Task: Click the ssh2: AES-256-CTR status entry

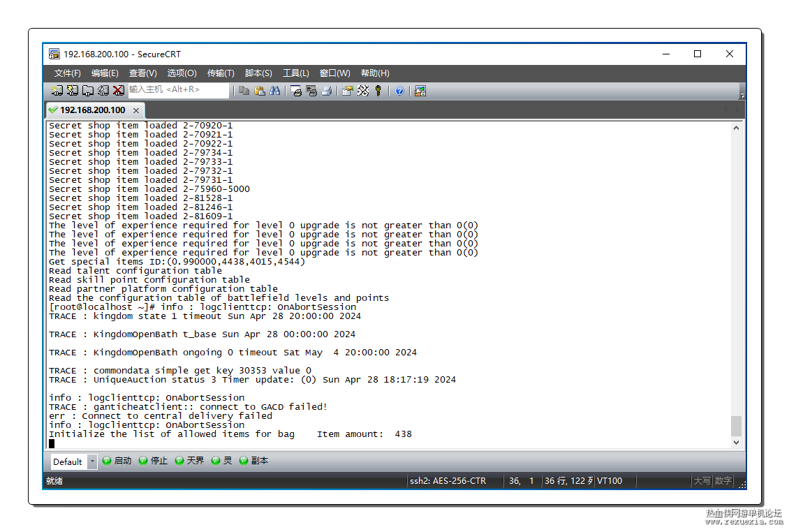Action: point(448,480)
